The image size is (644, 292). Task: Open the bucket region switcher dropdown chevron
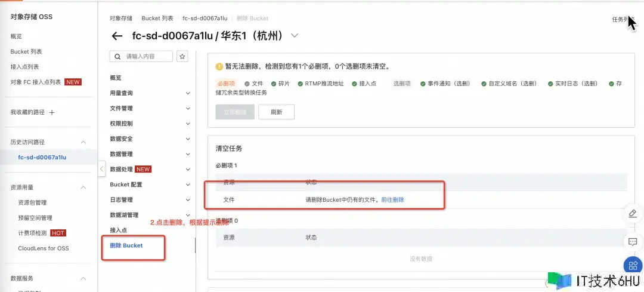[x=294, y=36]
